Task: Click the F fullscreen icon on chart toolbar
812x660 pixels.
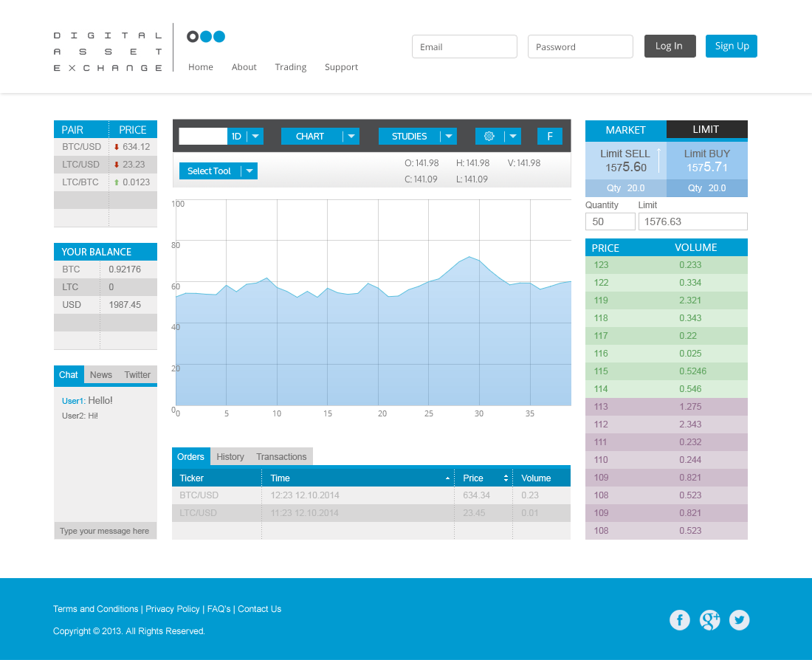Action: click(x=549, y=136)
